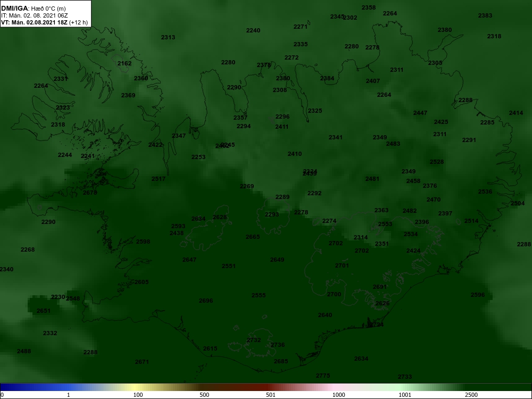Image resolution: width=532 pixels, height=399 pixels.
Task: Click the legend label '100'
Action: [x=138, y=395]
